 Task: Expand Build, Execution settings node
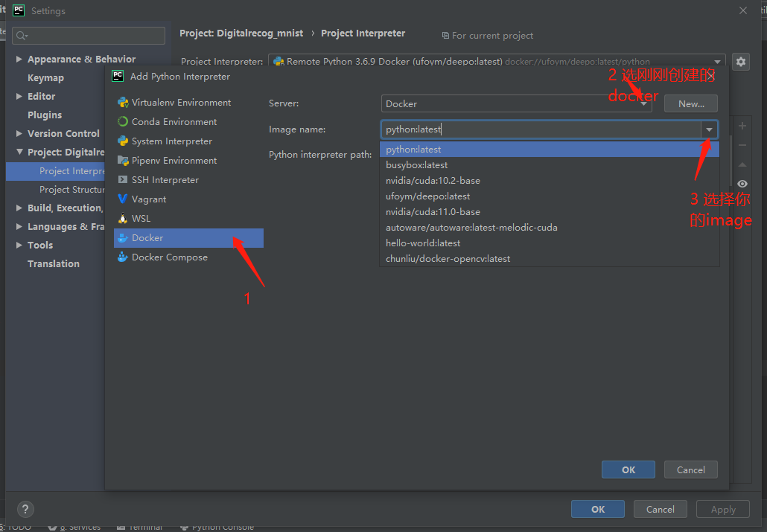coord(19,208)
